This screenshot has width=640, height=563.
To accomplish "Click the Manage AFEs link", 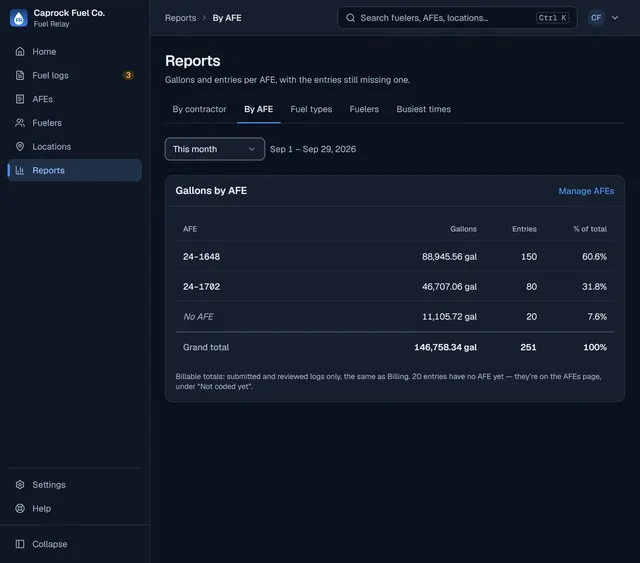I will pyautogui.click(x=586, y=191).
